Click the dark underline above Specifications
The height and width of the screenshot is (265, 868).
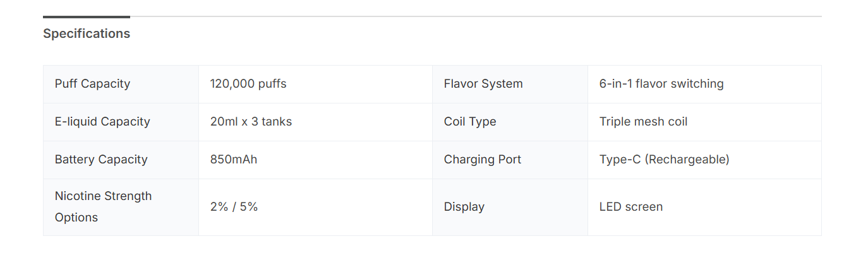[87, 17]
